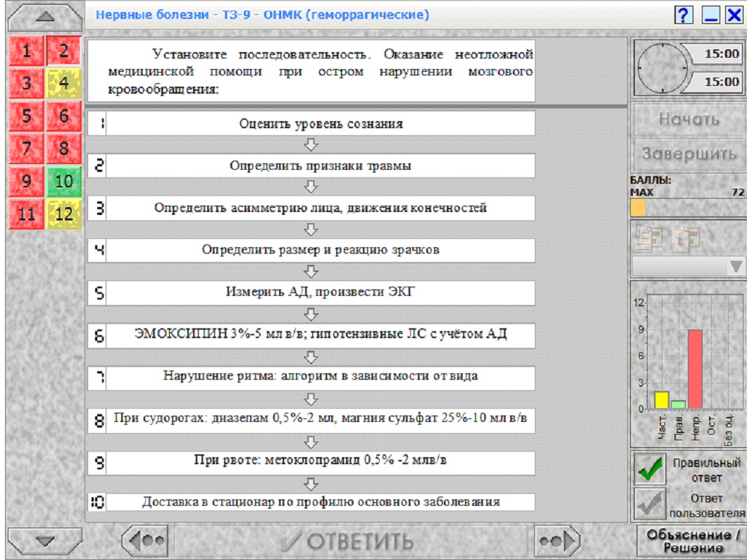Open question 7 tile

(26, 149)
